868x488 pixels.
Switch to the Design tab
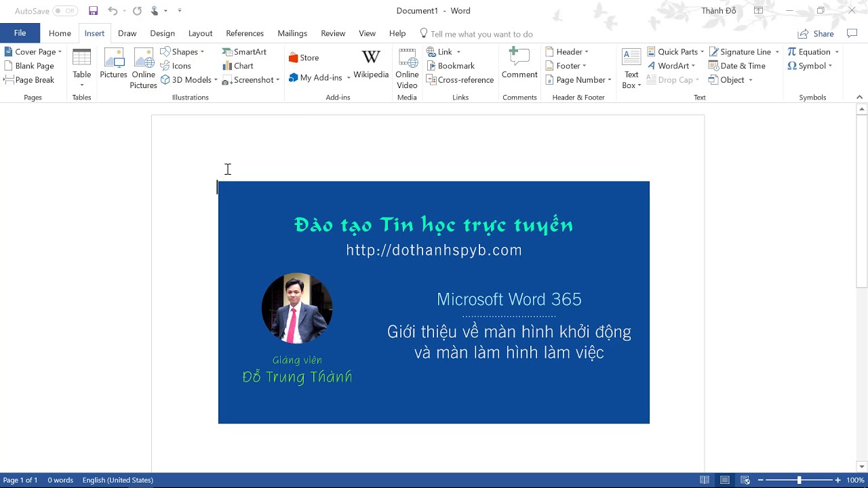click(x=162, y=33)
